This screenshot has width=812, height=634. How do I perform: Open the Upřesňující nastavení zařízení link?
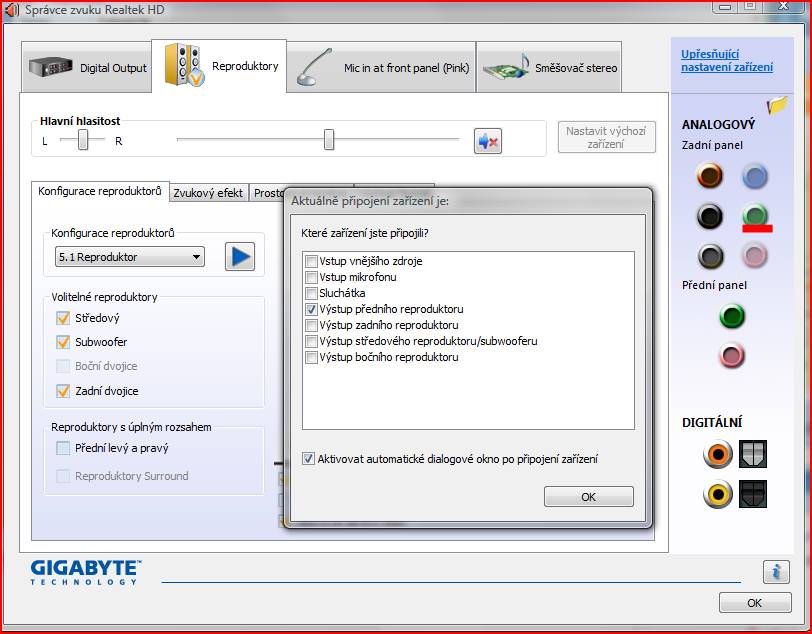pos(727,61)
